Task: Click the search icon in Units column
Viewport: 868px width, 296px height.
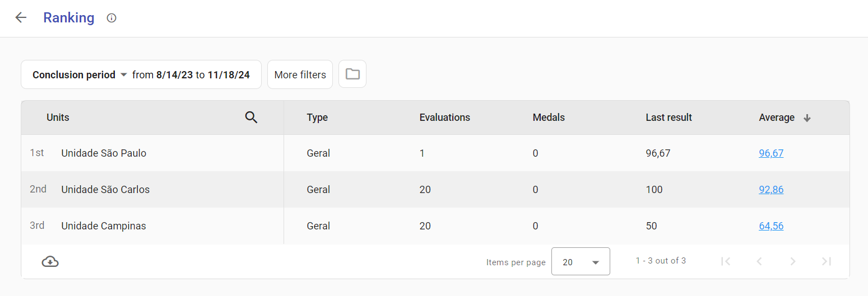Action: click(x=252, y=118)
